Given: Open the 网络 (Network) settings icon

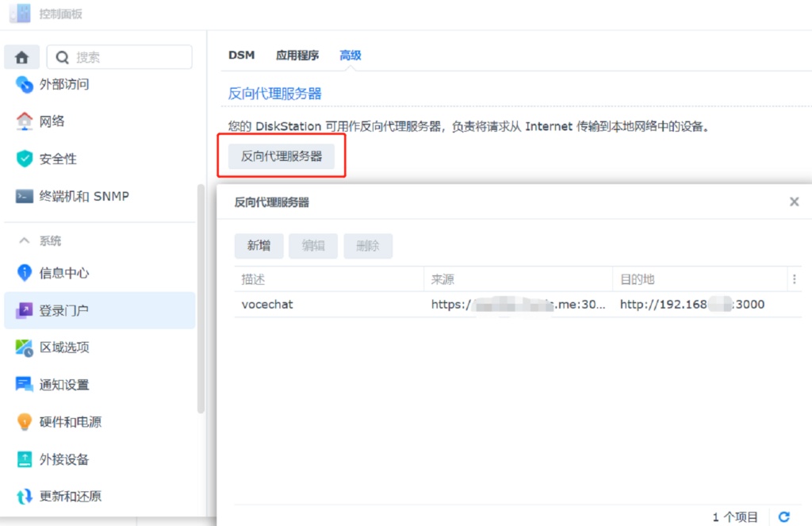Looking at the screenshot, I should (x=25, y=121).
